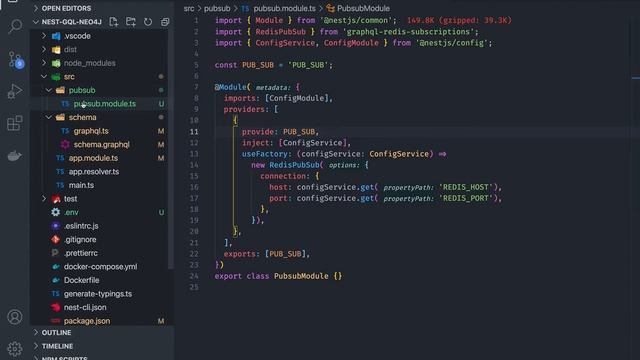
Task: Open the Extensions view
Action: 15,123
